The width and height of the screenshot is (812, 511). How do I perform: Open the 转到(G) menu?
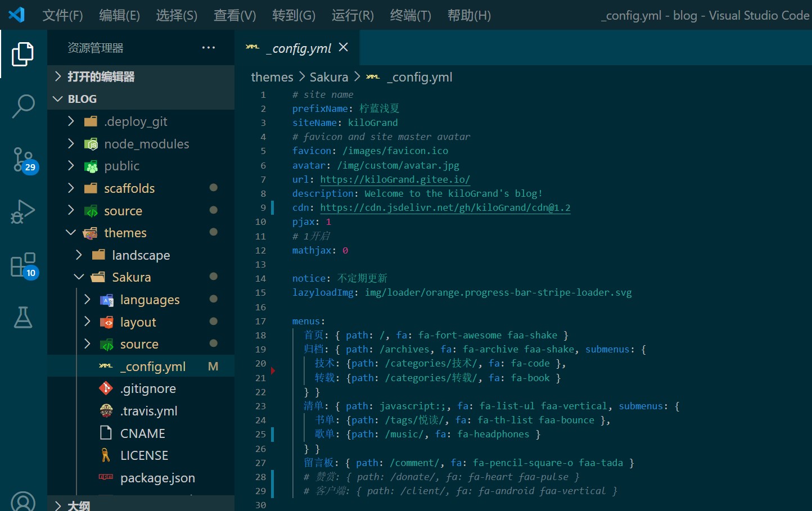[294, 15]
